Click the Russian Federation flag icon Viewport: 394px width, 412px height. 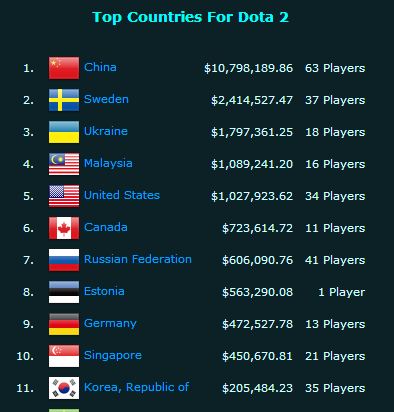pyautogui.click(x=64, y=260)
